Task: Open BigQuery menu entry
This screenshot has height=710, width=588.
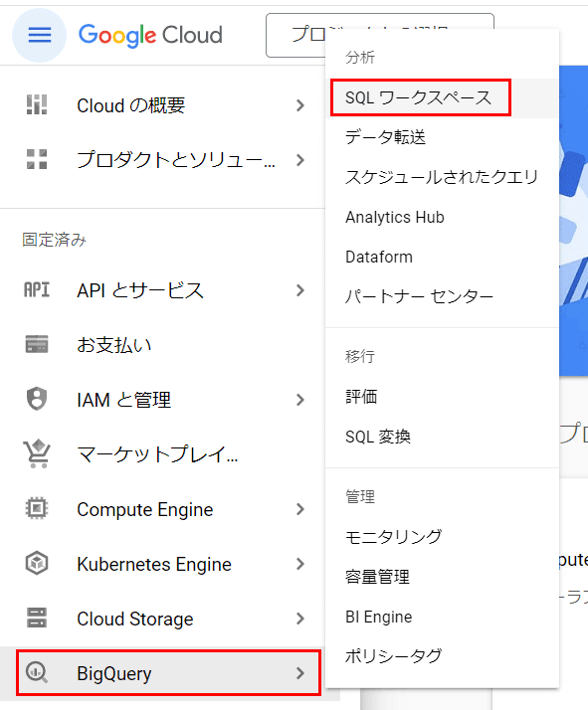Action: [168, 673]
